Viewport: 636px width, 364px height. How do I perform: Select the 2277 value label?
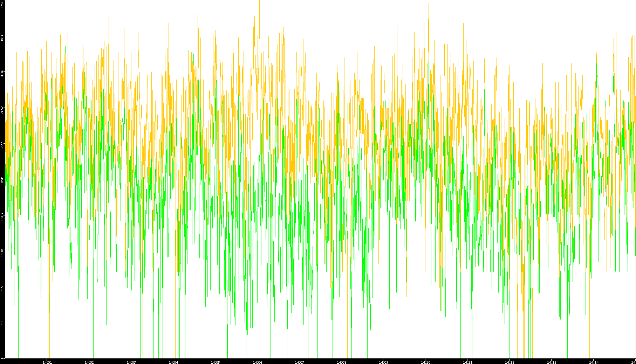pos(2,145)
